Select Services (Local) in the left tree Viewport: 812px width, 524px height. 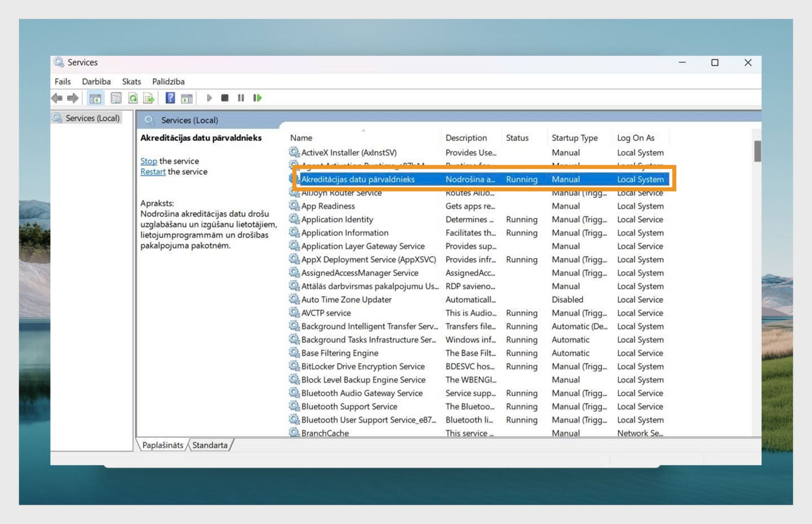pos(92,118)
